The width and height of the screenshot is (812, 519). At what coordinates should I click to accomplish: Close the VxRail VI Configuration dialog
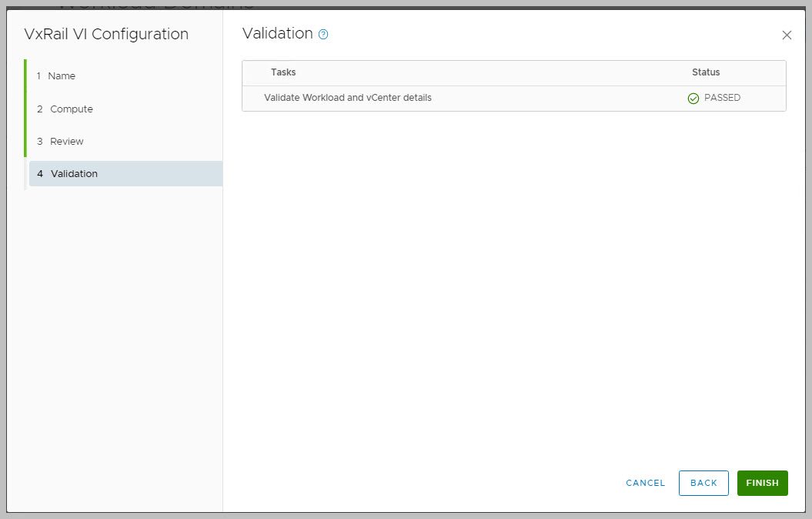pyautogui.click(x=787, y=35)
